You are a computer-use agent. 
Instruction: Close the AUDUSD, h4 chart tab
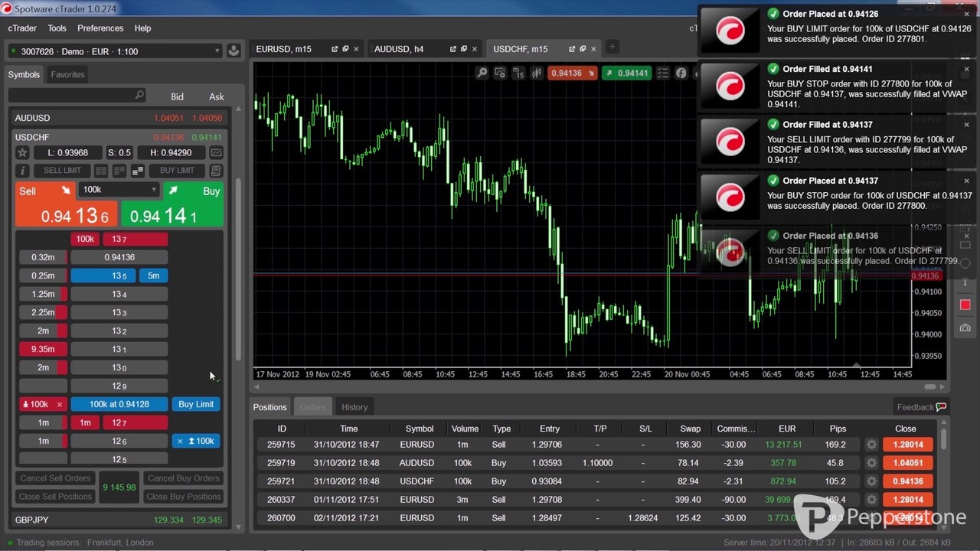476,49
